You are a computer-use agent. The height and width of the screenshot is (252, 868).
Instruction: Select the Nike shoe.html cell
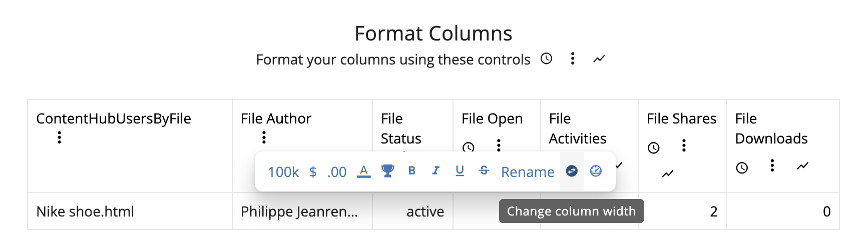(85, 211)
